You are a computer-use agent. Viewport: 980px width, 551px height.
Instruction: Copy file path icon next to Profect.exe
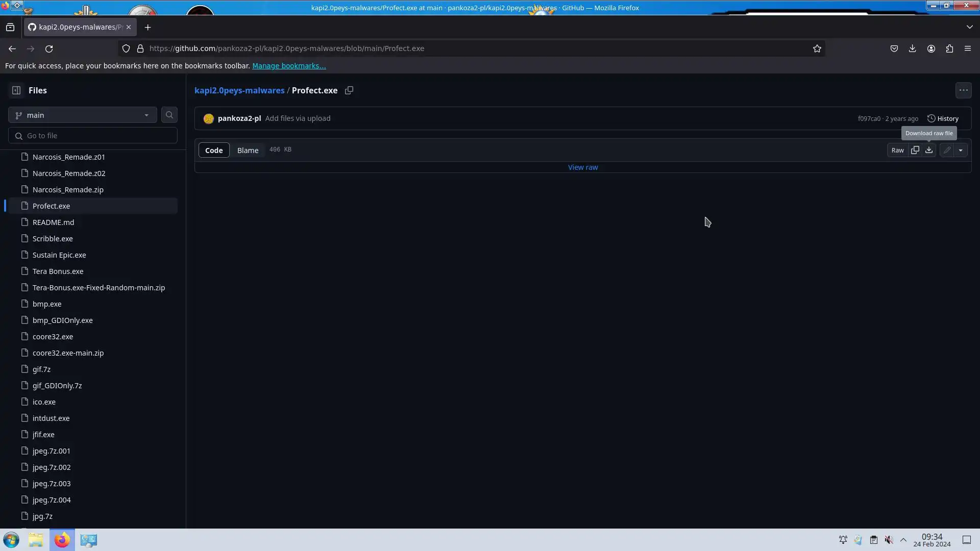349,90
